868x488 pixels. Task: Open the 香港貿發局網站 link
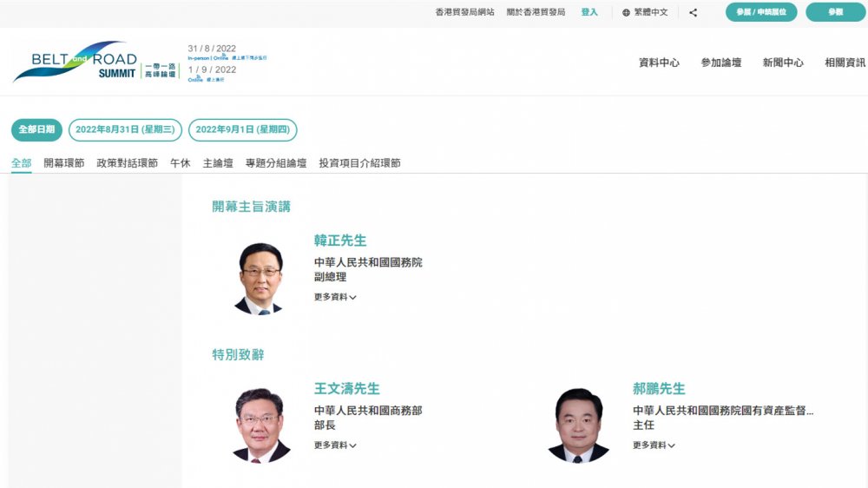[464, 12]
